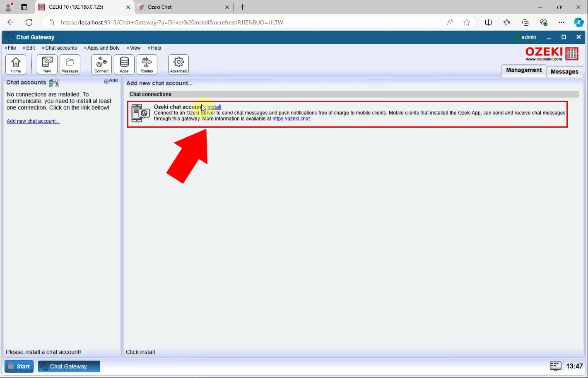Viewport: 588px width, 378px height.
Task: Open the Routes toolbar icon
Action: [x=147, y=65]
